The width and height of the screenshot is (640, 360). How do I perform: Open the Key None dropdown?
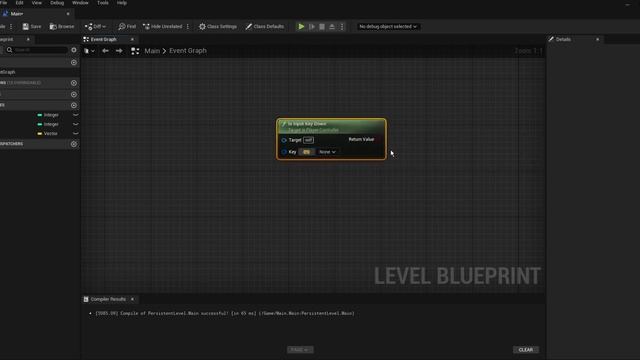click(x=327, y=152)
